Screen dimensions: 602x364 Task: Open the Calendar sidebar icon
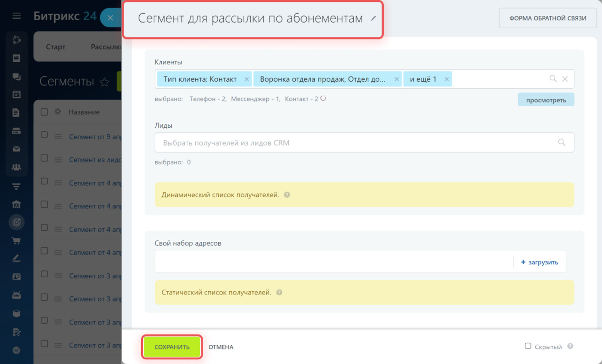coord(16,94)
